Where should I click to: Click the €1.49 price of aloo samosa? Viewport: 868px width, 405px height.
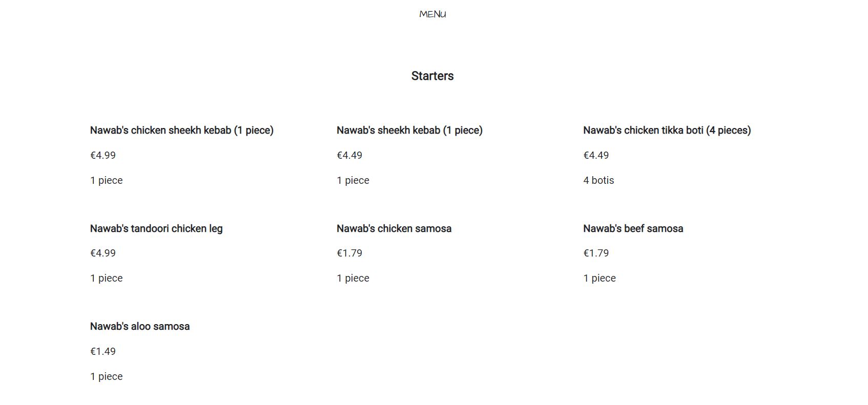pos(103,351)
